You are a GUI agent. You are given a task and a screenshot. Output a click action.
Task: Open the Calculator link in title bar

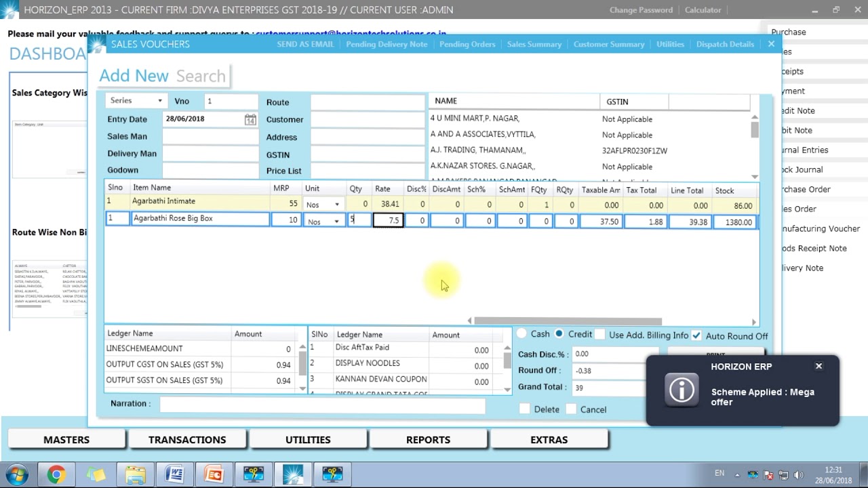click(x=703, y=10)
